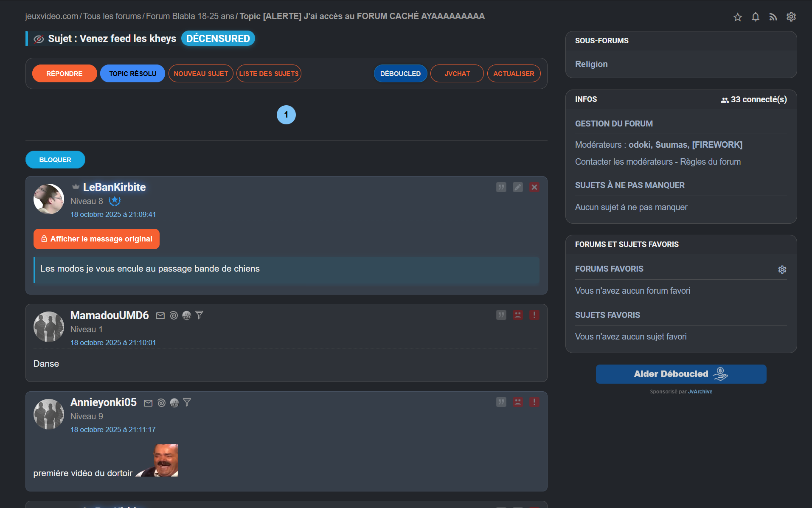Click the topic title in the breadcrumb
This screenshot has height=508, width=812.
pos(362,16)
